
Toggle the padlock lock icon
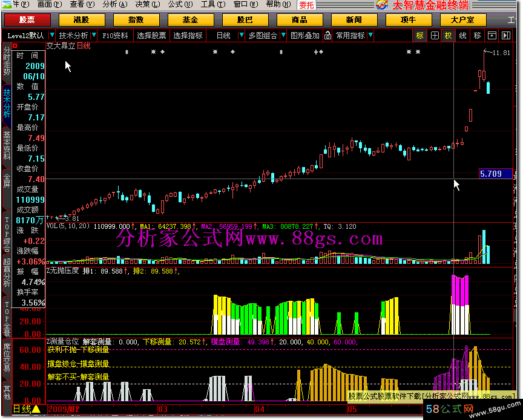[x=327, y=35]
